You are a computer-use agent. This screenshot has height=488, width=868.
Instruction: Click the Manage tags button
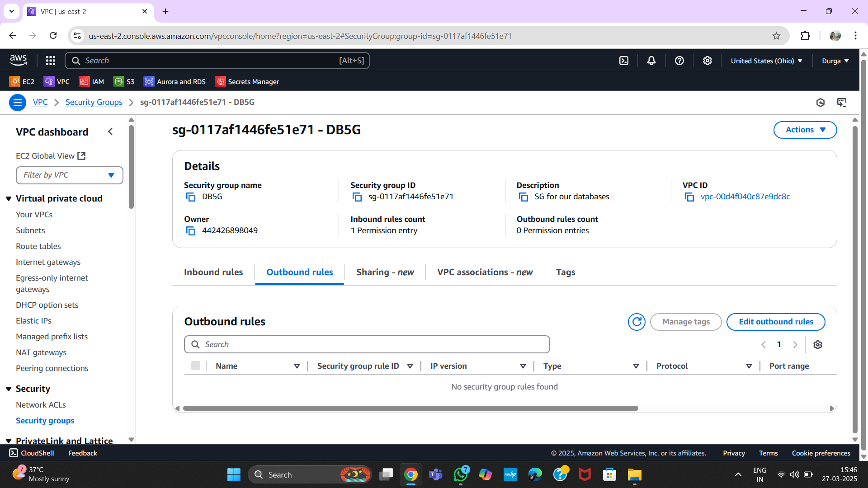(686, 322)
